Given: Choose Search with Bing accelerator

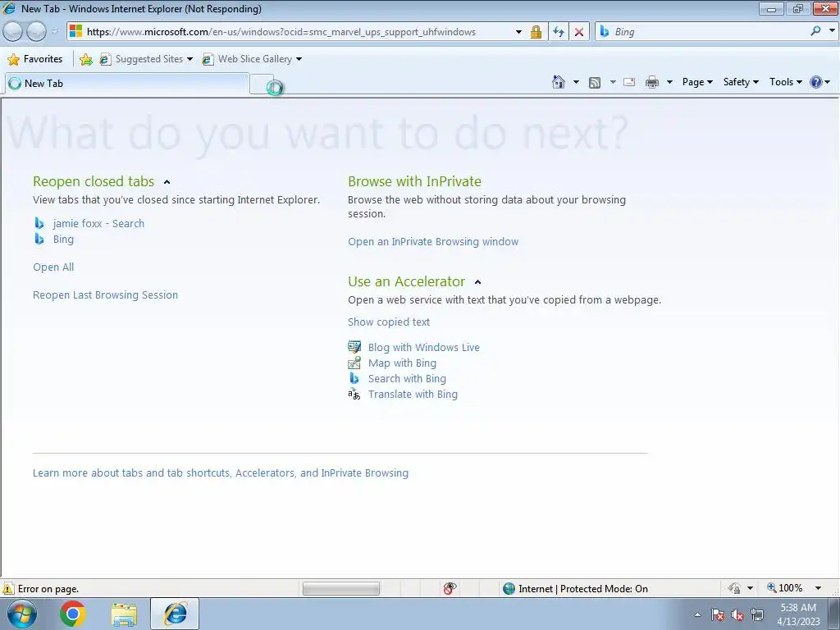Looking at the screenshot, I should pyautogui.click(x=407, y=378).
